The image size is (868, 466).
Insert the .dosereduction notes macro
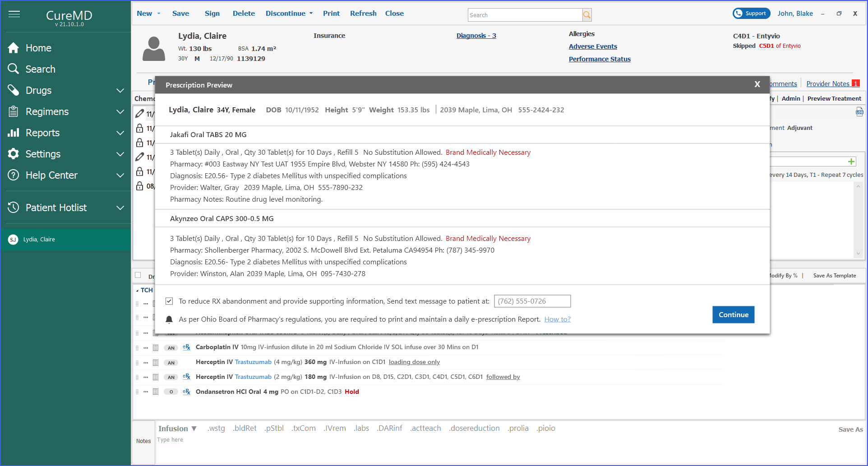tap(474, 428)
